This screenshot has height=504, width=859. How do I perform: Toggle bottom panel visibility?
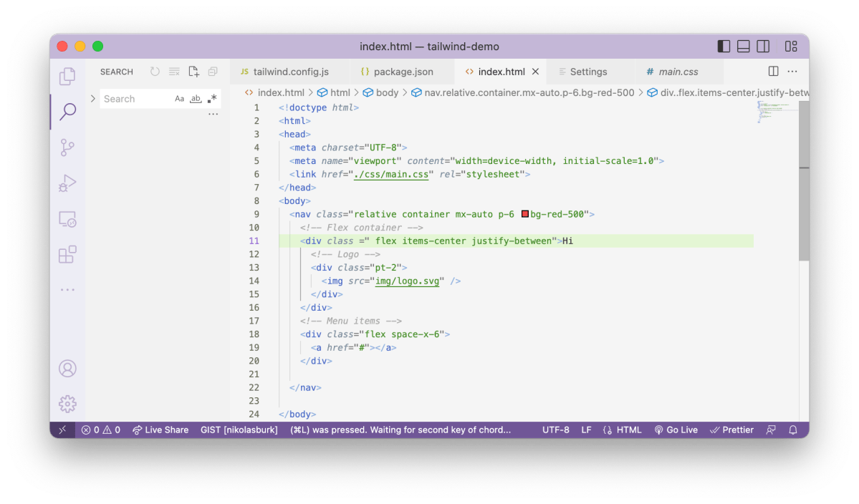click(744, 47)
